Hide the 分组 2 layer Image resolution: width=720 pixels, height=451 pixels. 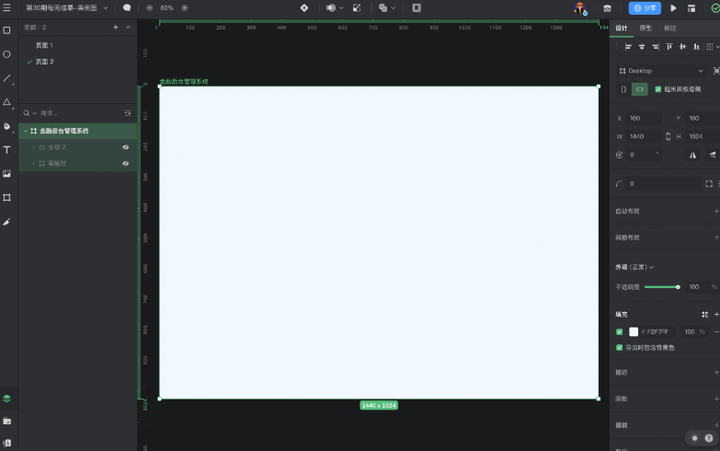coord(125,147)
